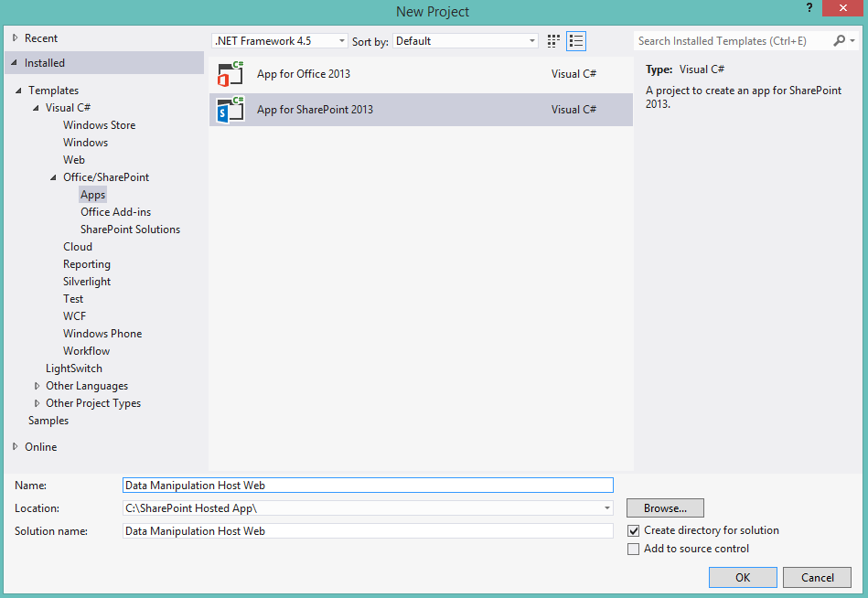This screenshot has height=598, width=868.
Task: Click in the Solution name field
Action: pyautogui.click(x=368, y=531)
